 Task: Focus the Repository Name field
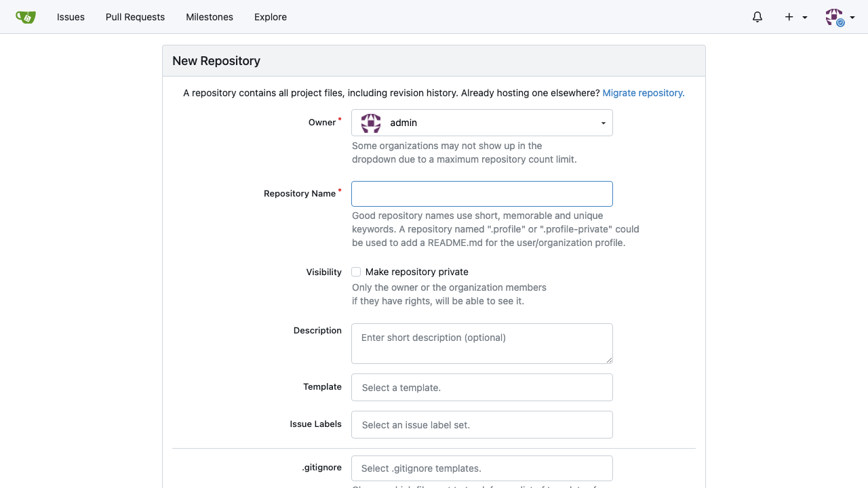tap(482, 194)
